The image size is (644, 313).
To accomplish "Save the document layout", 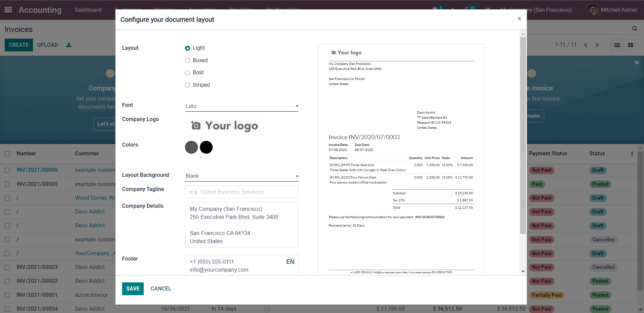I will tap(133, 288).
